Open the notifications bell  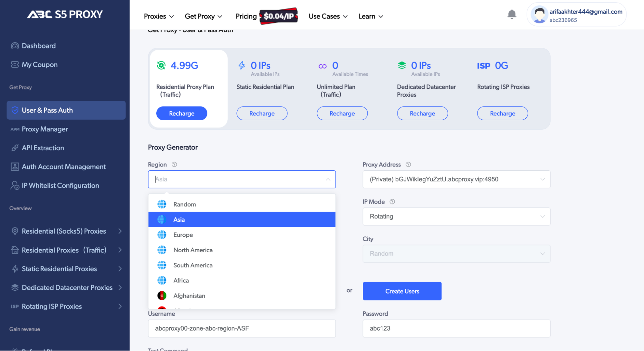(x=512, y=14)
